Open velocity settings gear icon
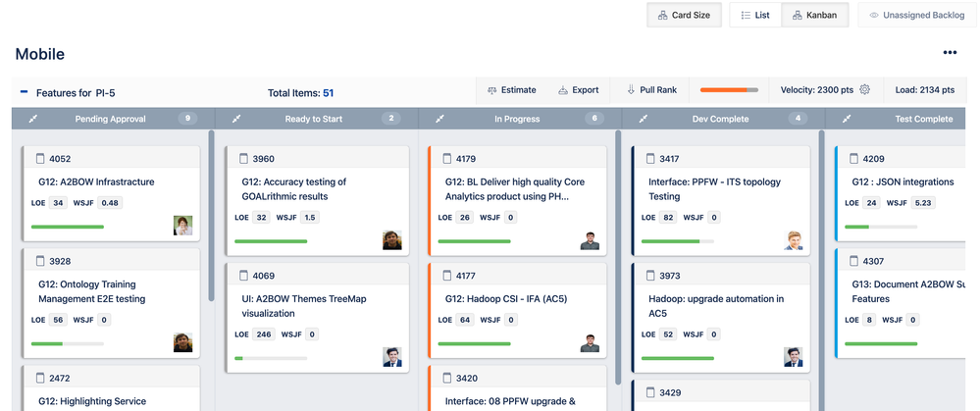 coord(864,90)
